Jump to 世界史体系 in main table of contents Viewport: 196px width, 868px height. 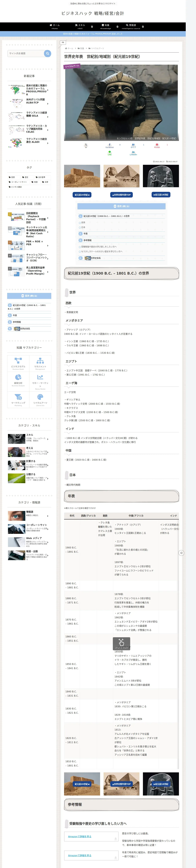(96, 258)
